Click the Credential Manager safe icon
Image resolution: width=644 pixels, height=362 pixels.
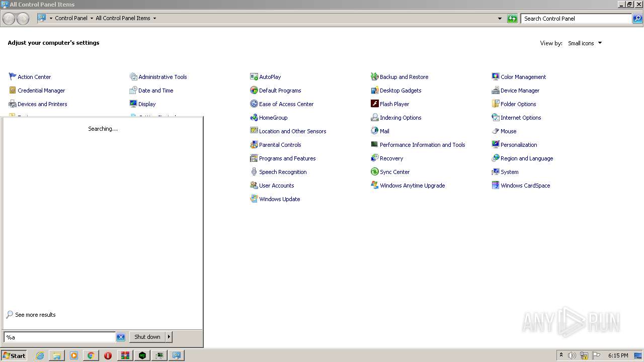pyautogui.click(x=13, y=90)
